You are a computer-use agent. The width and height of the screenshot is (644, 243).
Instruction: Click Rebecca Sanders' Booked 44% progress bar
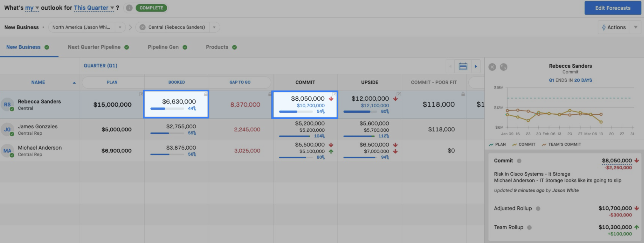pos(167,109)
